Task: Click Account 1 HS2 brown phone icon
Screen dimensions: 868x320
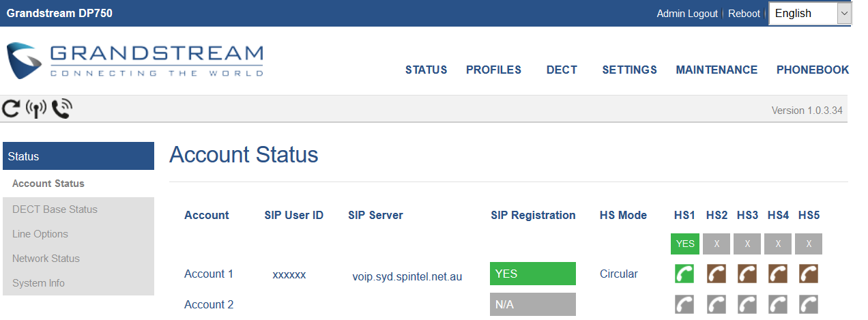Action: (x=717, y=274)
